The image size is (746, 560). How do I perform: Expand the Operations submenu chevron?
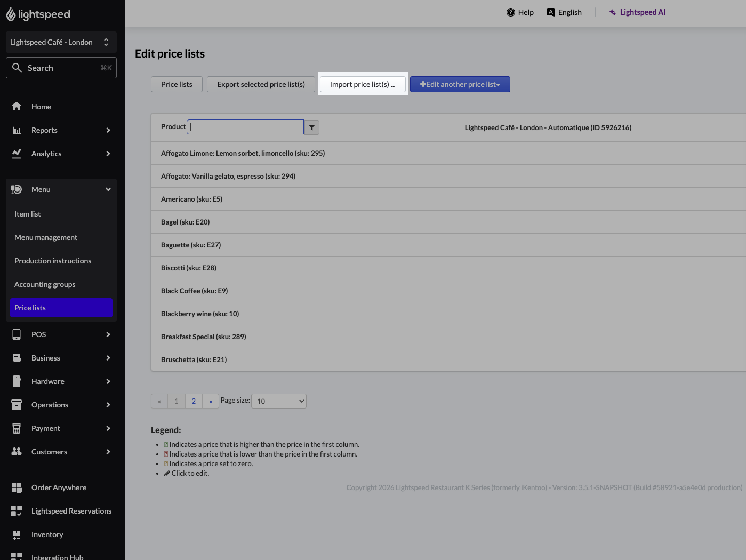coord(108,405)
